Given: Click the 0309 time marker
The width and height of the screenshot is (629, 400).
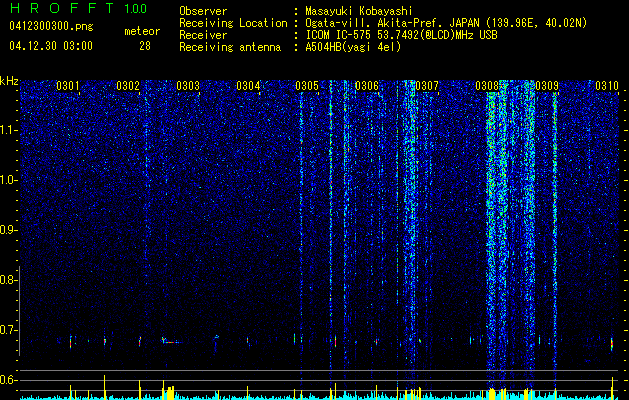Looking at the screenshot, I should (547, 85).
